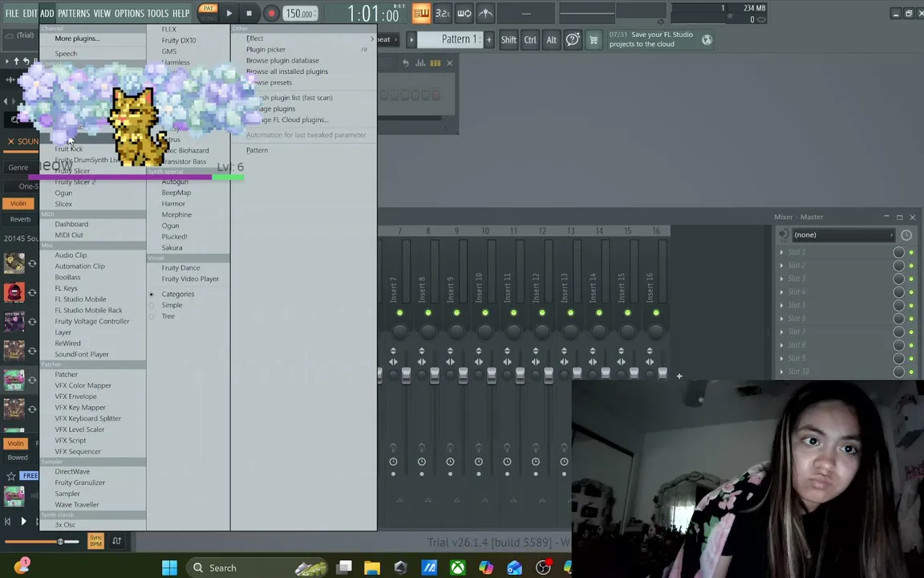The image size is (924, 578).
Task: Arm the red Record button
Action: pos(271,13)
